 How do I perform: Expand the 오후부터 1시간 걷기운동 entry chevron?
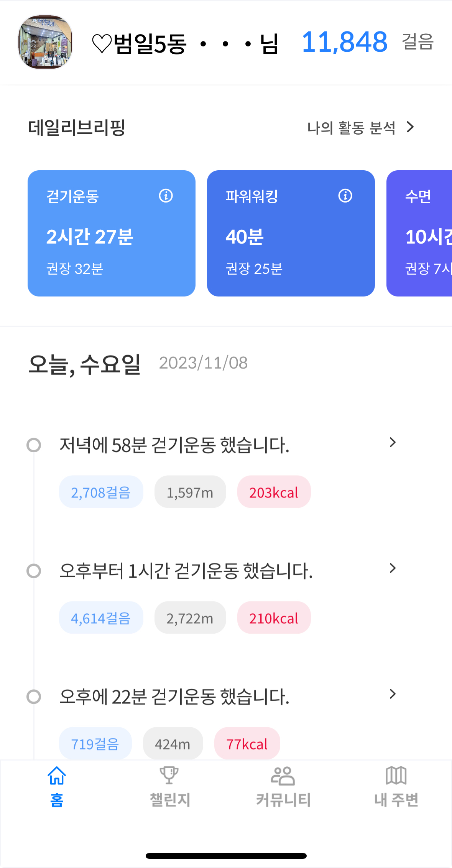(x=392, y=568)
